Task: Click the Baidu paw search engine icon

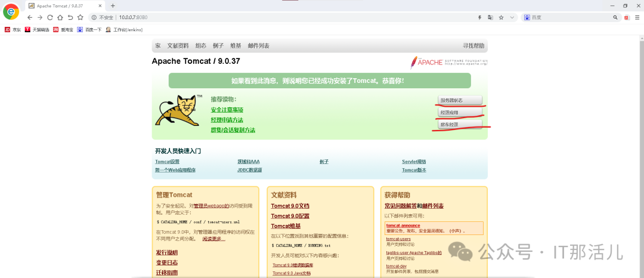Action: click(527, 18)
